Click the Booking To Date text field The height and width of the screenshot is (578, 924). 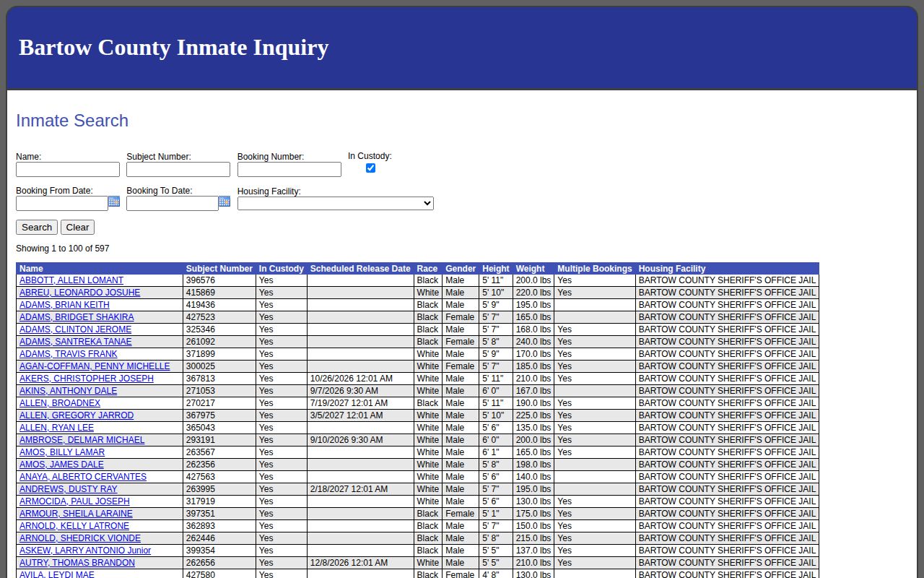173,204
